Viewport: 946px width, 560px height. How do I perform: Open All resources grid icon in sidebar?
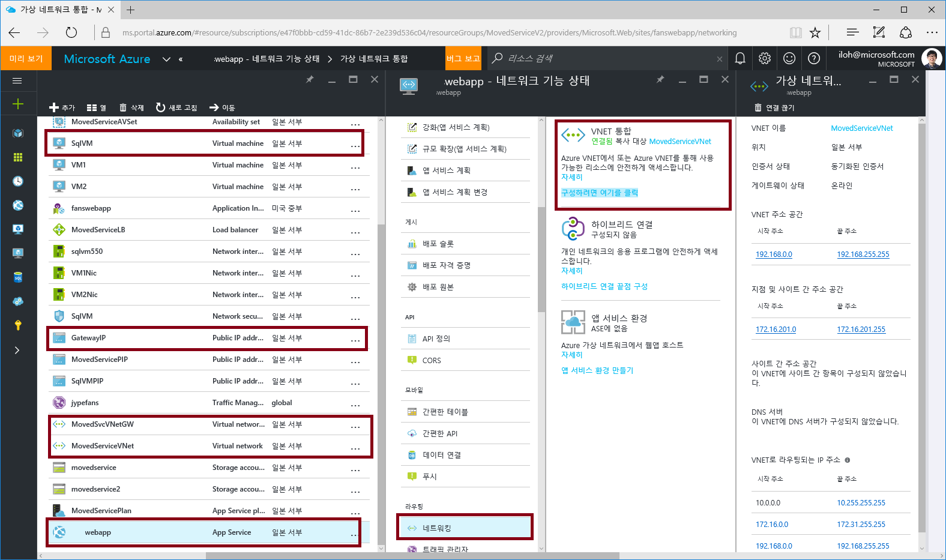click(x=18, y=157)
